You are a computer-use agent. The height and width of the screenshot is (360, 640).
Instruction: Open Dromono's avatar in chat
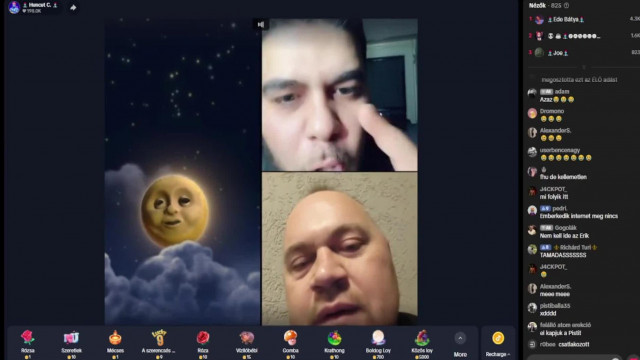(532, 113)
